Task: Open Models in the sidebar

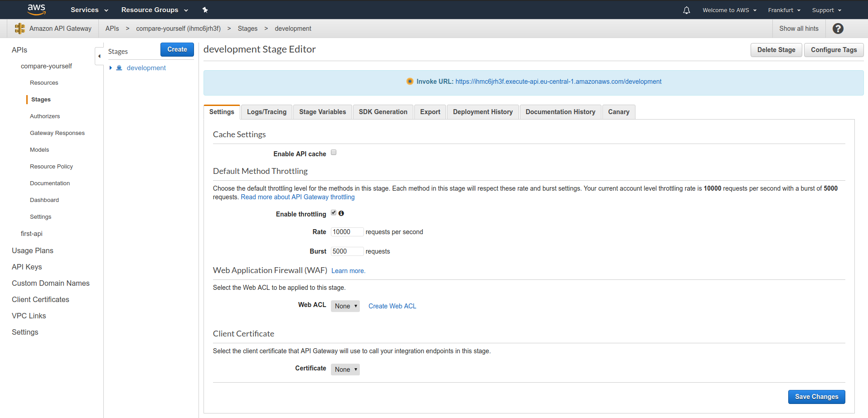Action: (x=39, y=150)
